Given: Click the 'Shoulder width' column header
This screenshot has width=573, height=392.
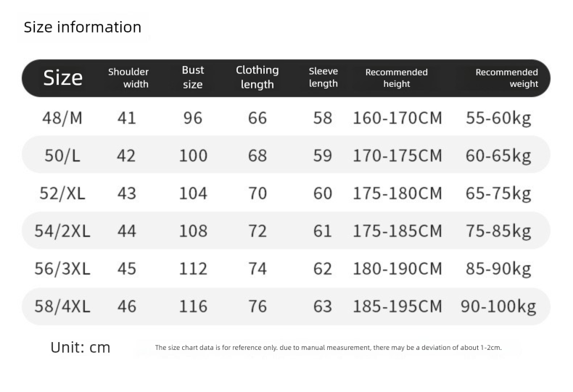Looking at the screenshot, I should pos(128,78).
